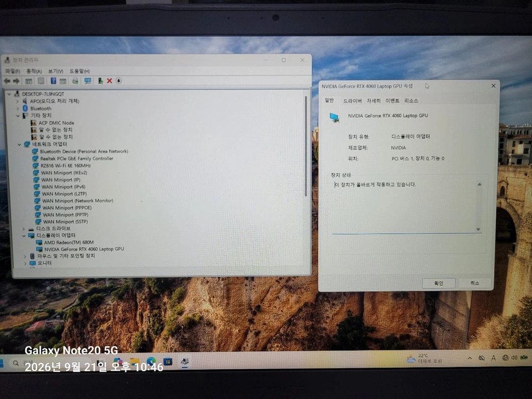Switch to the 일반 tab
The image size is (532, 399).
[329, 100]
